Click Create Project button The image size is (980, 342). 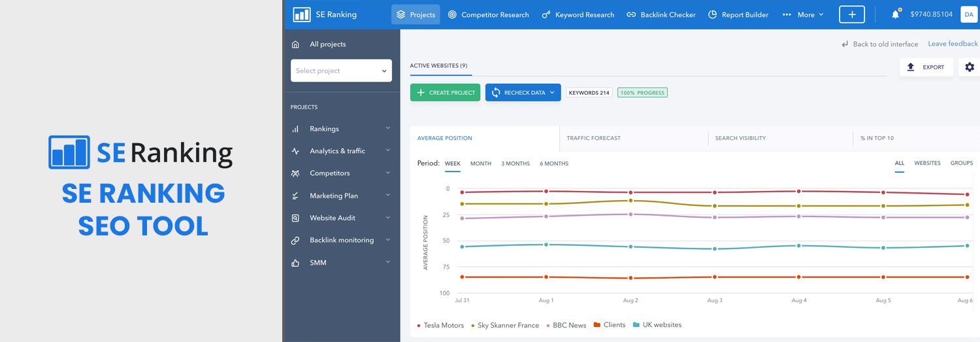pyautogui.click(x=445, y=93)
